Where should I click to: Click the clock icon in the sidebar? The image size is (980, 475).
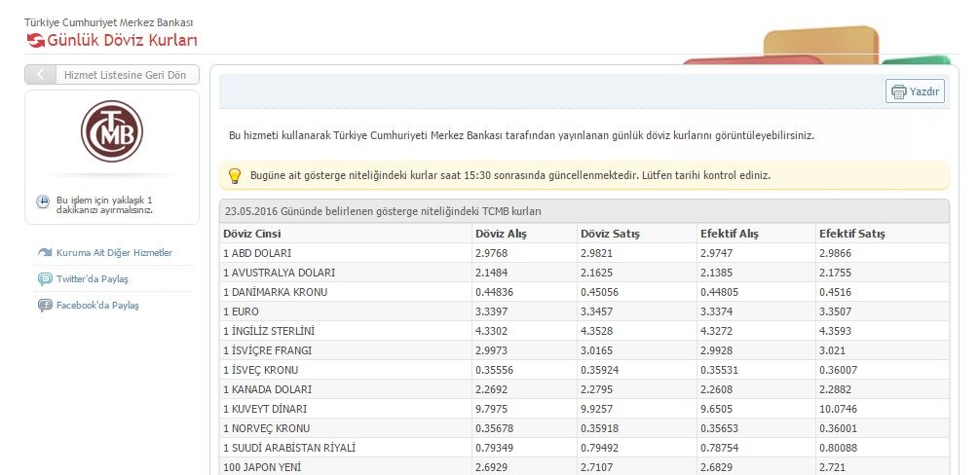click(x=43, y=202)
